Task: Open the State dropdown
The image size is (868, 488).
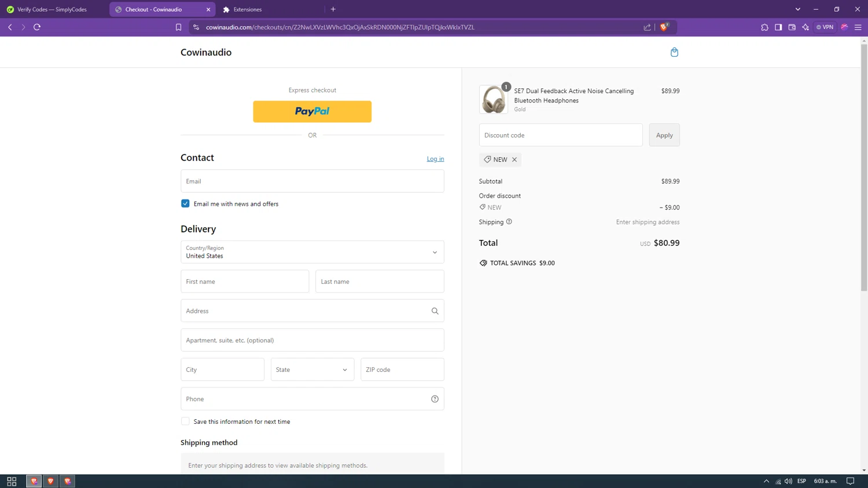Action: pos(312,369)
